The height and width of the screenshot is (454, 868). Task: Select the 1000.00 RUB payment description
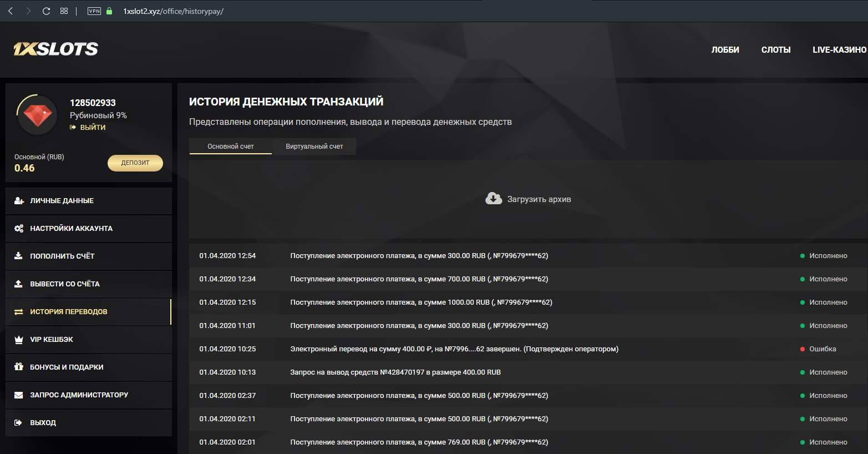(422, 302)
